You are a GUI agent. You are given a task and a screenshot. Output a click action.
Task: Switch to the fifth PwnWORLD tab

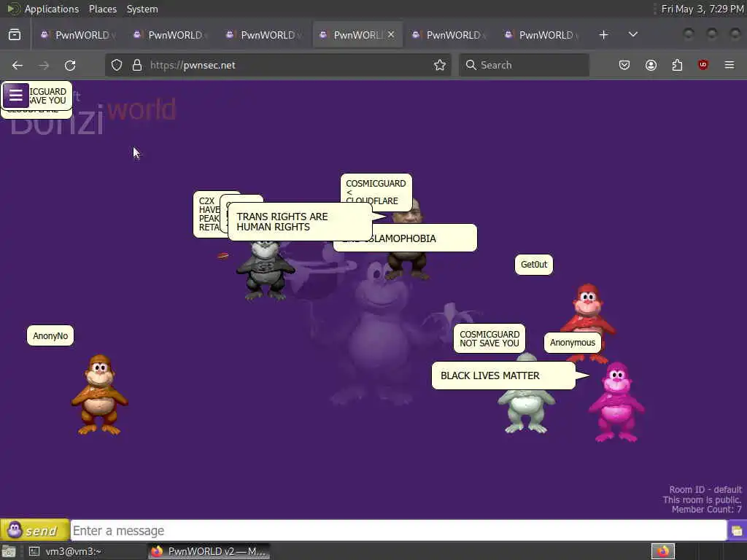coord(449,35)
